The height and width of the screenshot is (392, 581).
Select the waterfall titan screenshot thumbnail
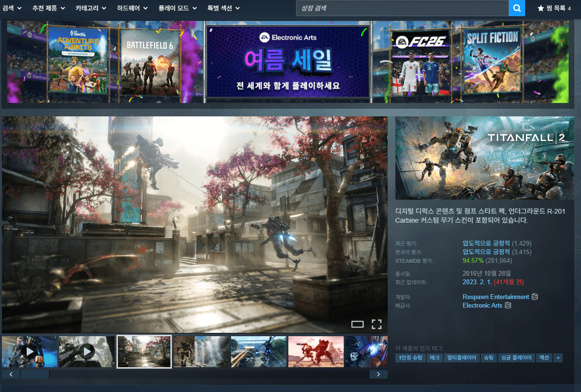coord(201,352)
